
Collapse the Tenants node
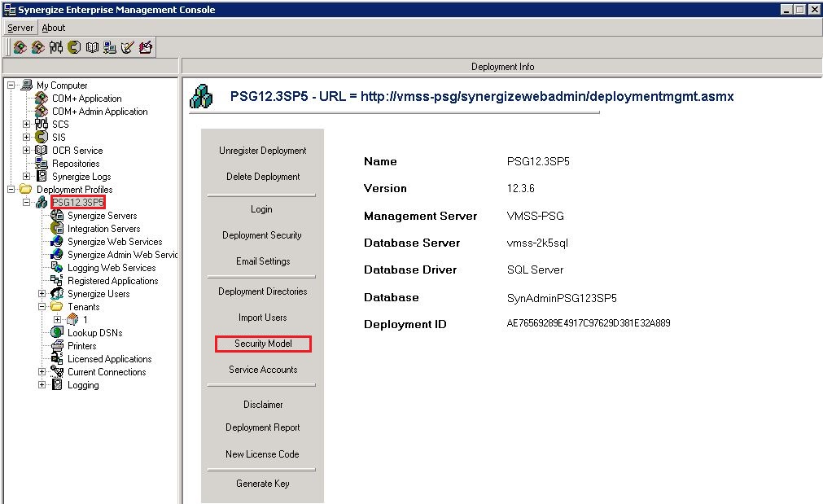[42, 307]
